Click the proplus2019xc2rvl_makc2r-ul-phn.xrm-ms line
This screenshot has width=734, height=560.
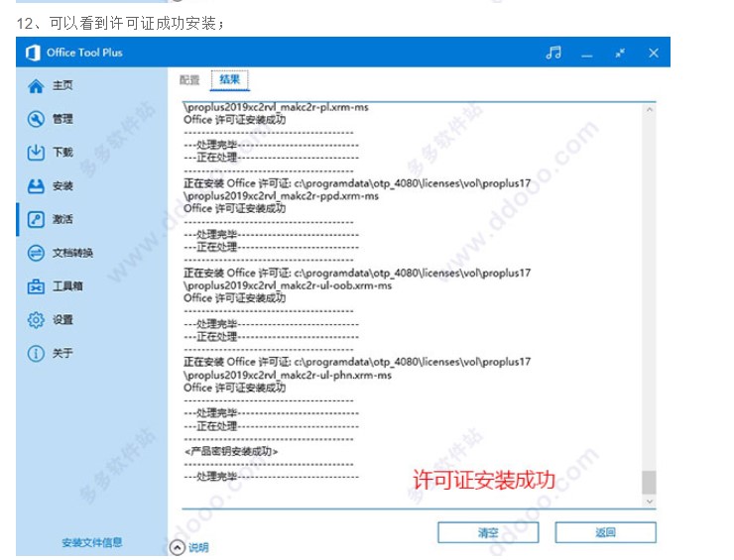[288, 375]
